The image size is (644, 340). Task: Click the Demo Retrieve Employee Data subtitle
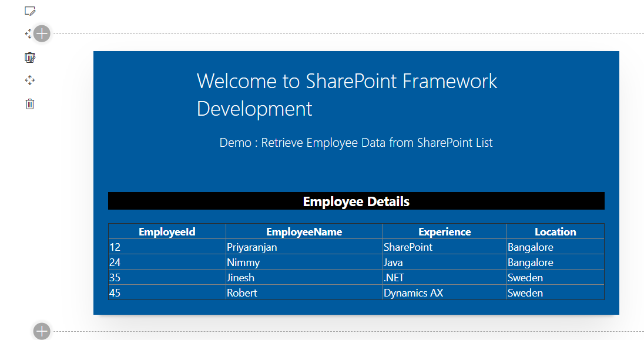(x=356, y=143)
